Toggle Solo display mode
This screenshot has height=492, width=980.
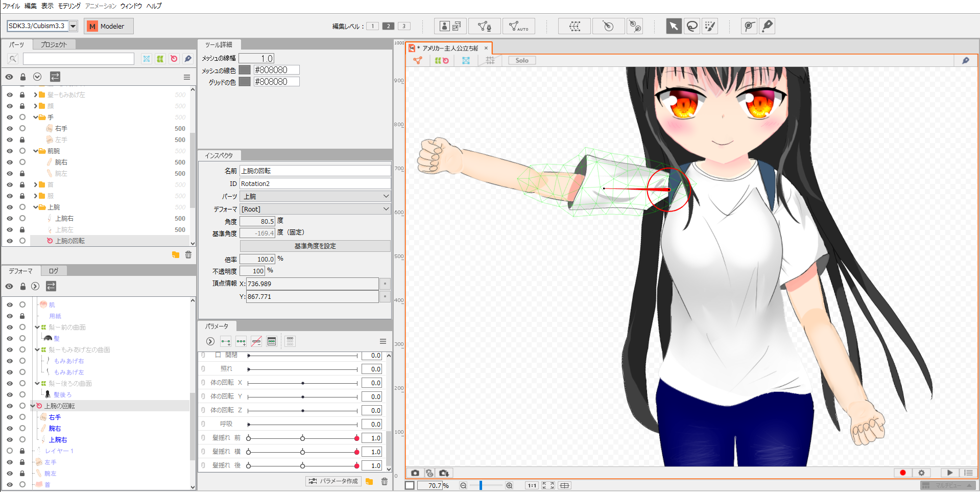click(522, 60)
